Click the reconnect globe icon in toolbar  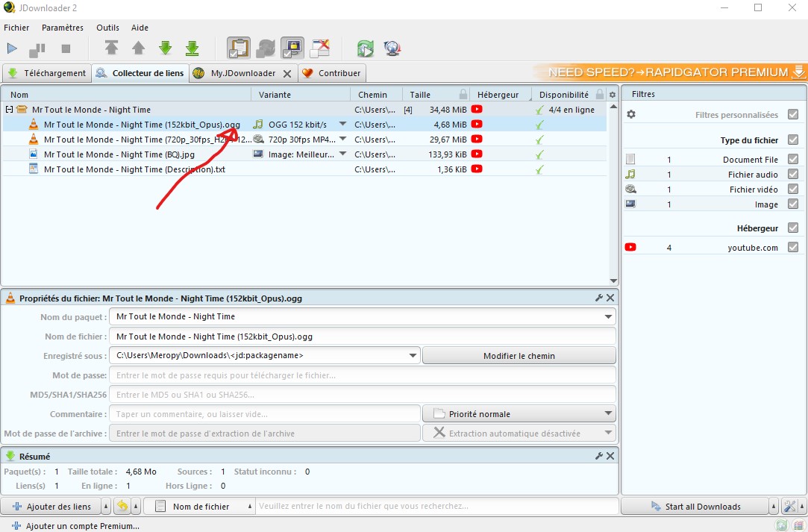[392, 49]
